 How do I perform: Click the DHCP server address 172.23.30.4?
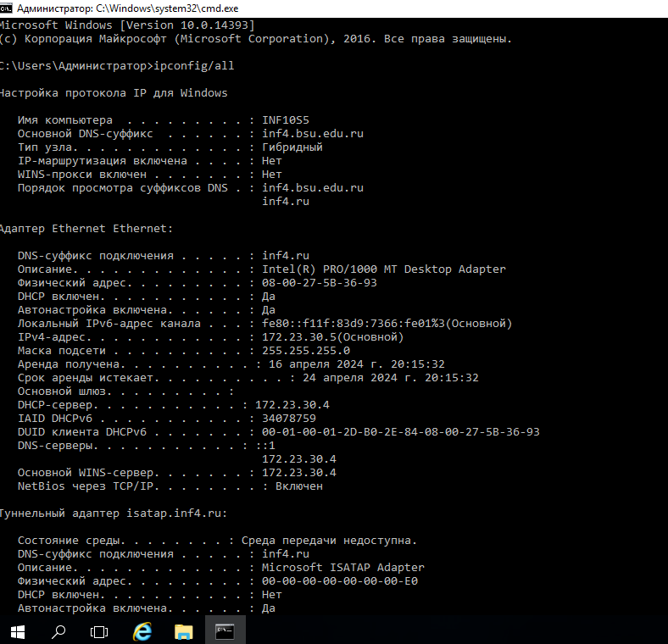pyautogui.click(x=292, y=405)
